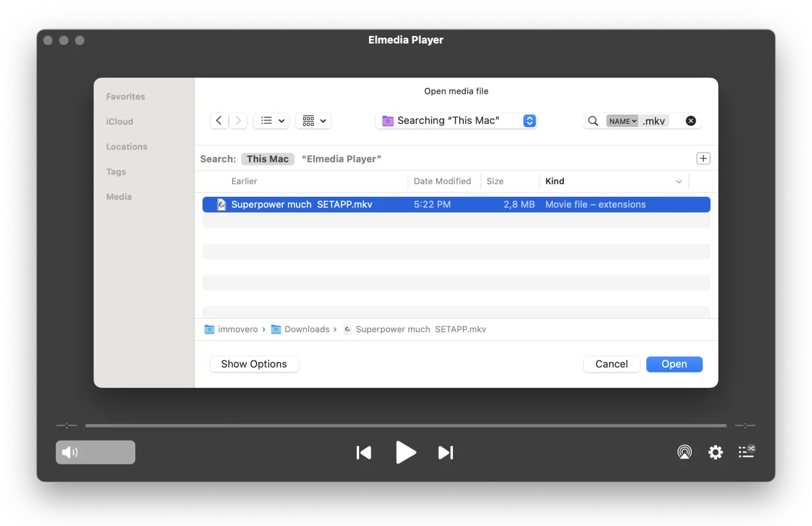Image resolution: width=812 pixels, height=526 pixels.
Task: Click the 2,8 MB size cell
Action: tap(519, 205)
